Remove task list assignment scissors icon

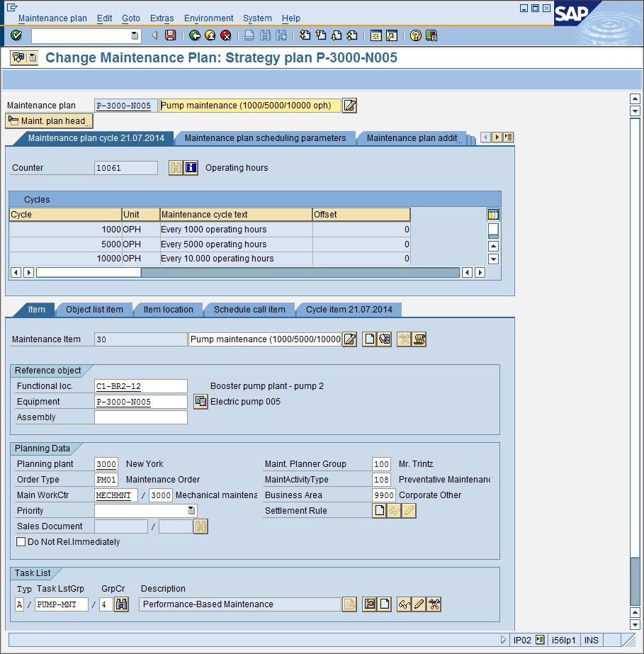[x=434, y=604]
